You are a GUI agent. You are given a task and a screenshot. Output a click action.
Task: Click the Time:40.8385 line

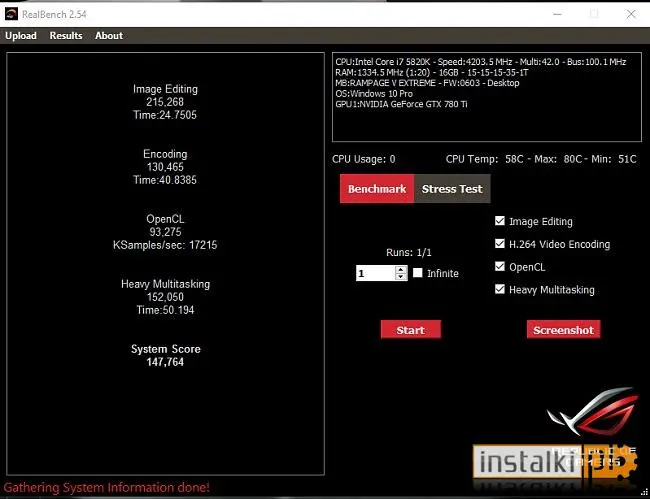(165, 180)
